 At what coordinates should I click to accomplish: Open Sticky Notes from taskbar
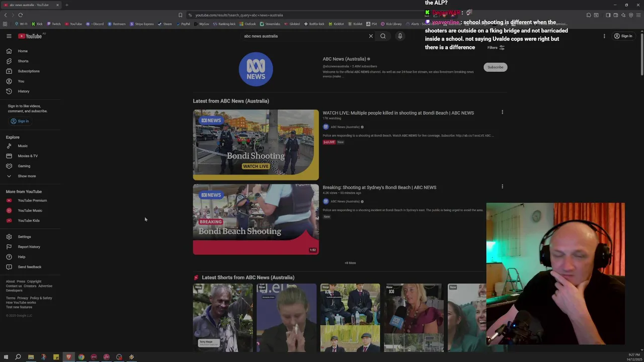tap(56, 357)
